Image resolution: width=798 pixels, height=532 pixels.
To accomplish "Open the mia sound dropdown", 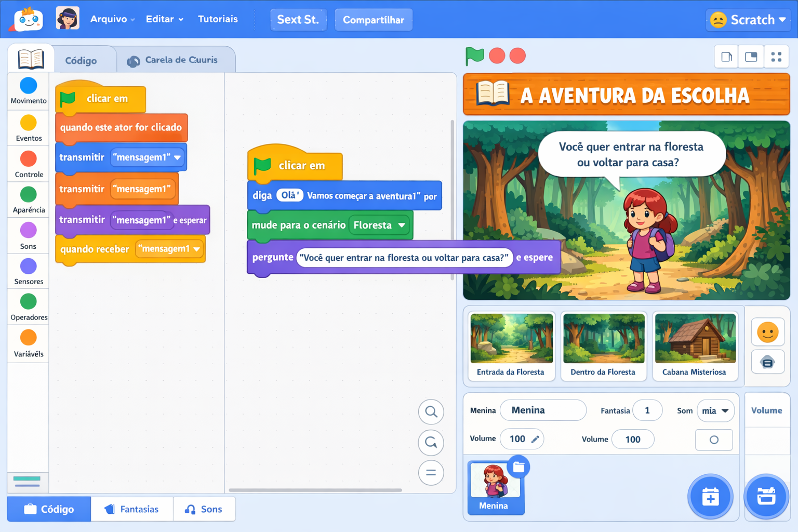I will (x=715, y=410).
